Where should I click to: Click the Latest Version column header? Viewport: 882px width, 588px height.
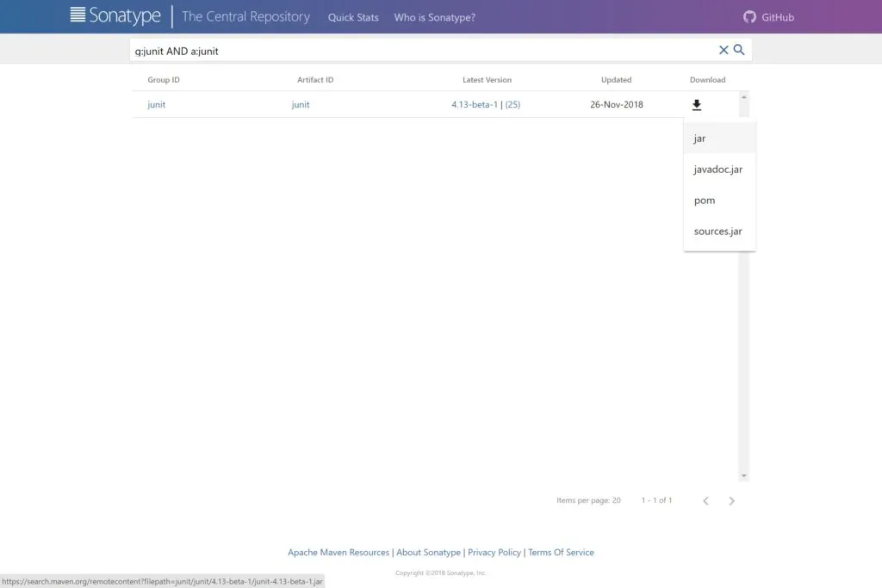(x=488, y=80)
